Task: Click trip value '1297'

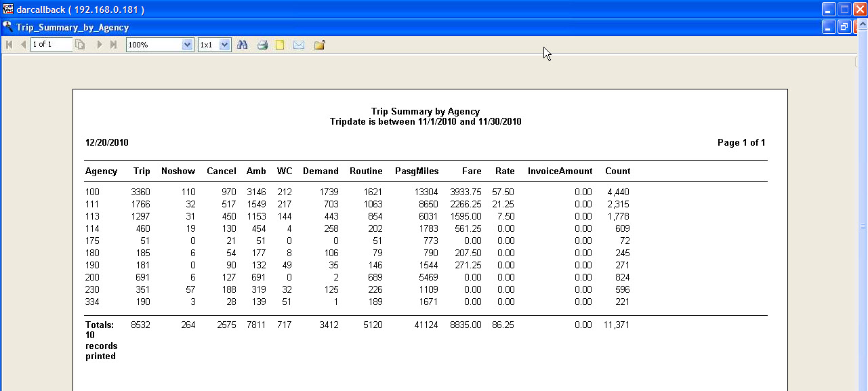Action: click(x=141, y=217)
